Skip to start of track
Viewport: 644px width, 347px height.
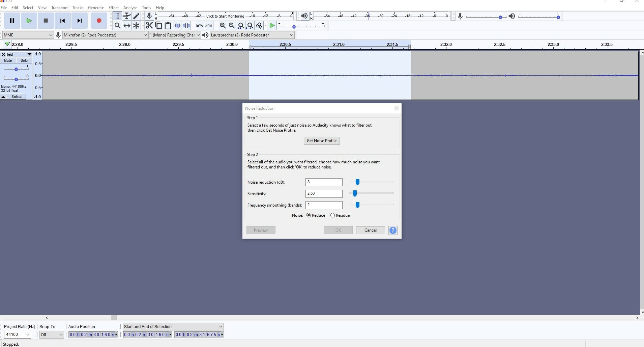[62, 21]
